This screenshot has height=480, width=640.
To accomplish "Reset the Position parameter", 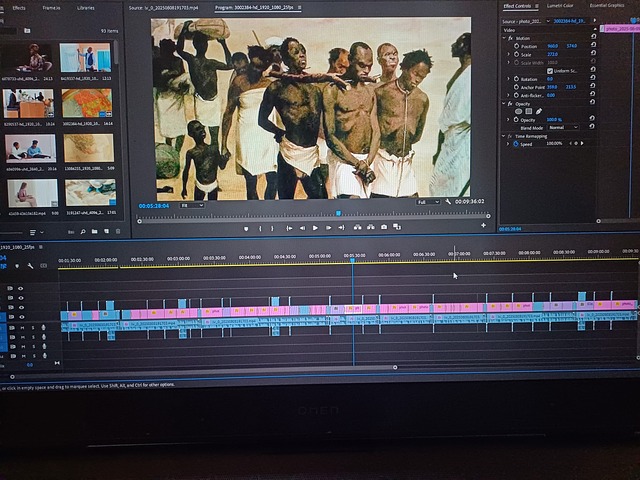I will (x=593, y=45).
